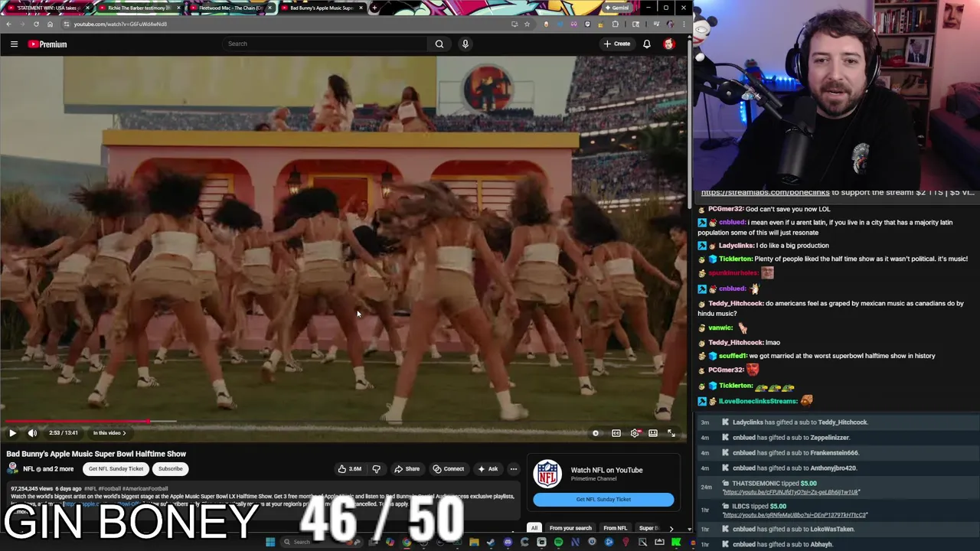Like the video showing 3.6M
The image size is (980, 551).
click(x=350, y=469)
